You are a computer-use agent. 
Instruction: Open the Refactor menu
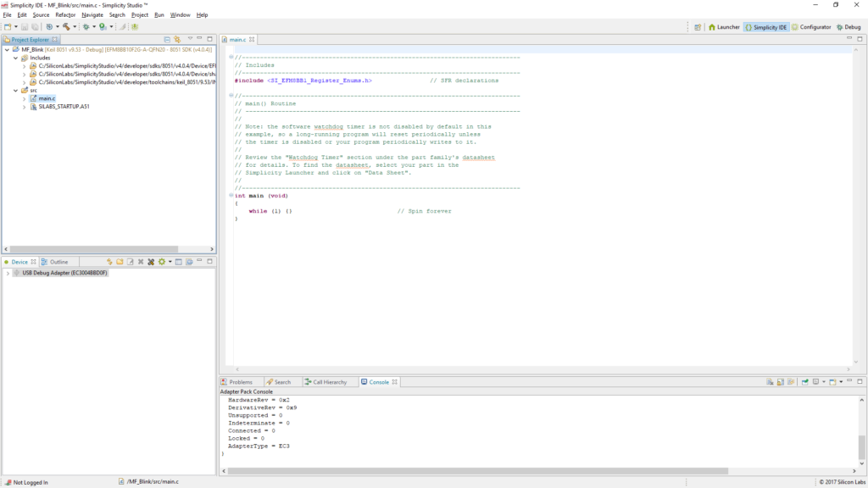pos(65,15)
